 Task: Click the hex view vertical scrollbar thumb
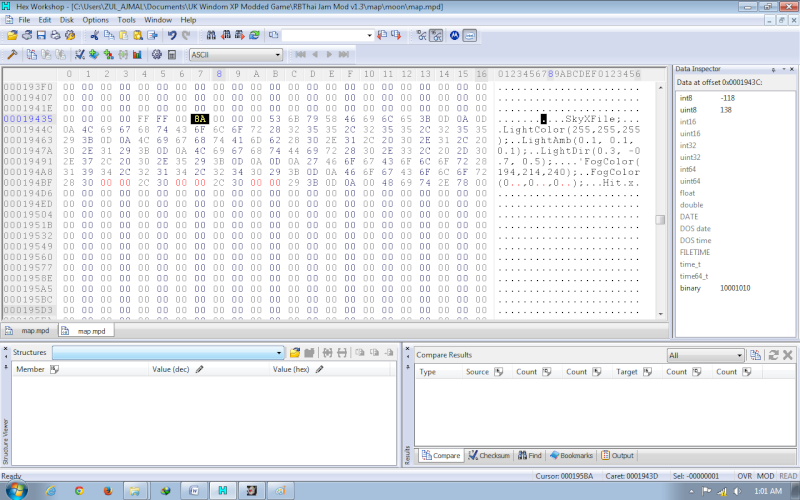tap(660, 219)
